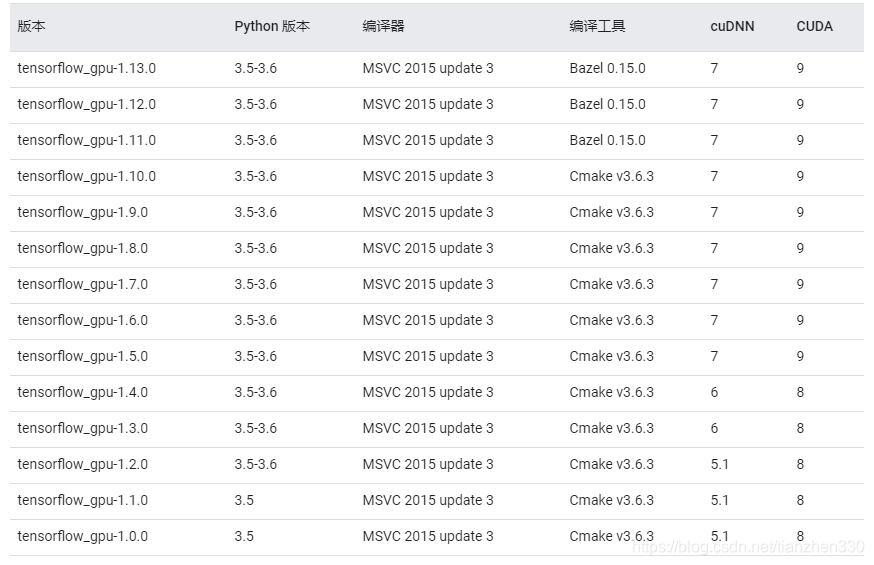Click CUDA value 8 in the 1.2.0 row
Screen dimensions: 874x565
click(x=800, y=465)
